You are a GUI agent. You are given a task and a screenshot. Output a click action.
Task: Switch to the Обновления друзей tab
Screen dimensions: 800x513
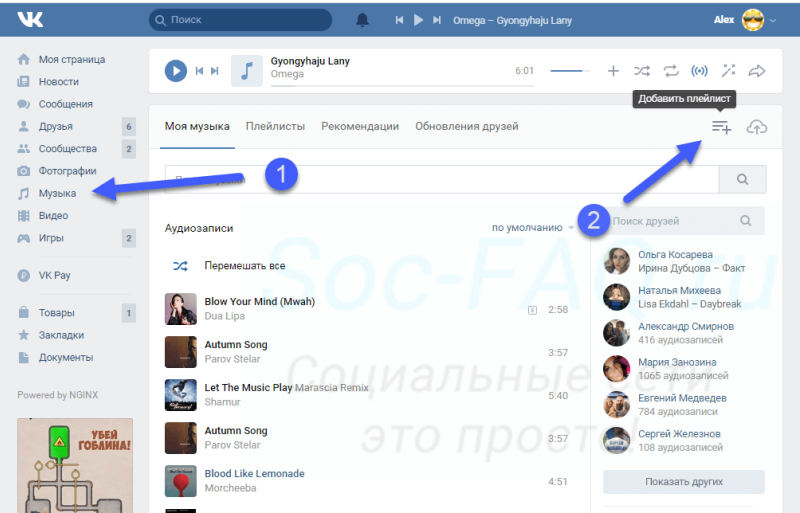[x=466, y=127]
